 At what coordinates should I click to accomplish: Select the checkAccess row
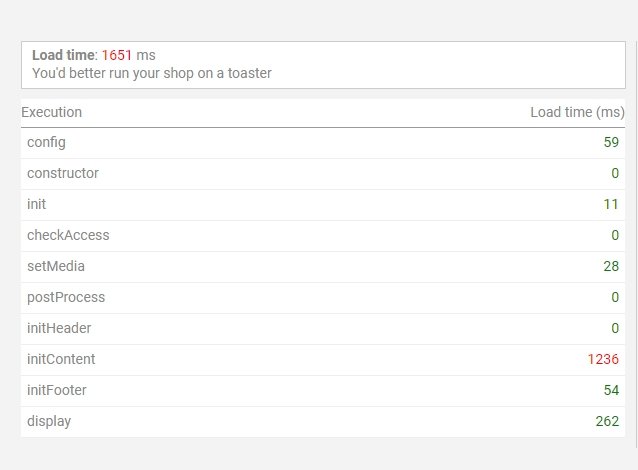(323, 236)
